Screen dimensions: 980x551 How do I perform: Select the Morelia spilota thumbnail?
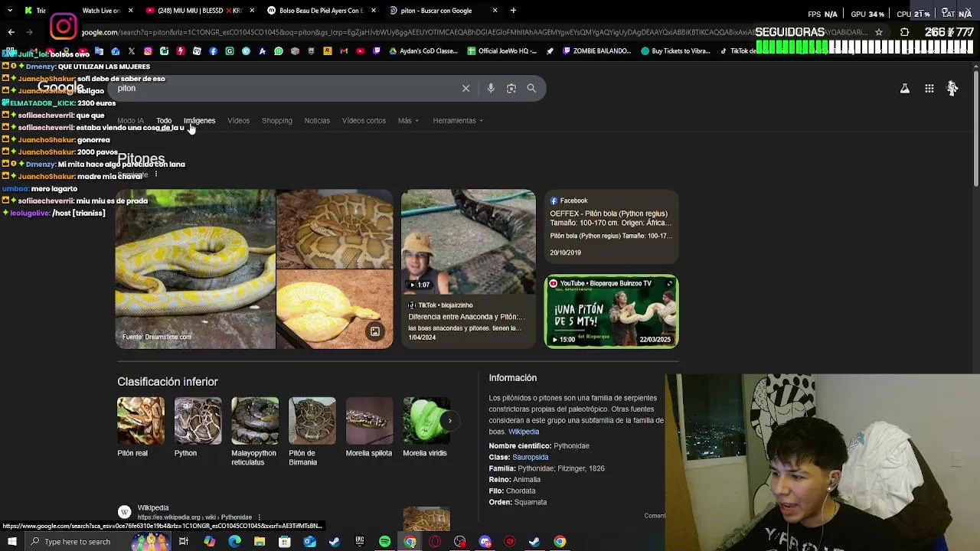(369, 421)
